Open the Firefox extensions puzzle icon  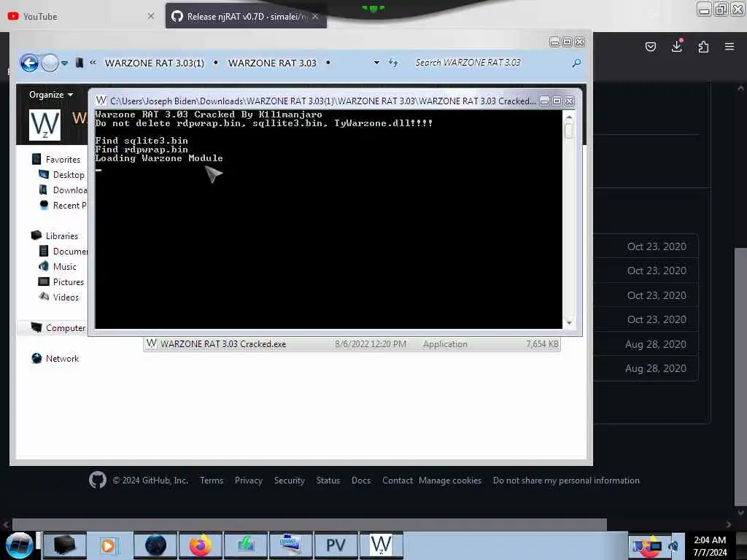point(703,46)
